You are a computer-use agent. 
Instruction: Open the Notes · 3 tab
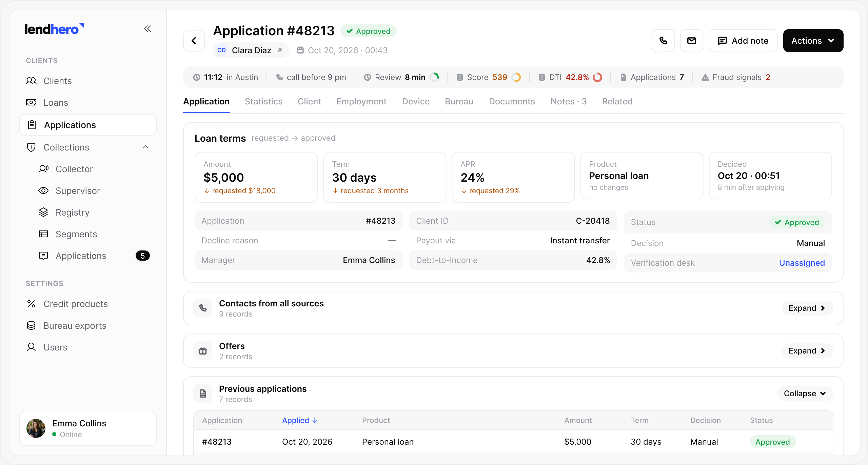click(569, 101)
